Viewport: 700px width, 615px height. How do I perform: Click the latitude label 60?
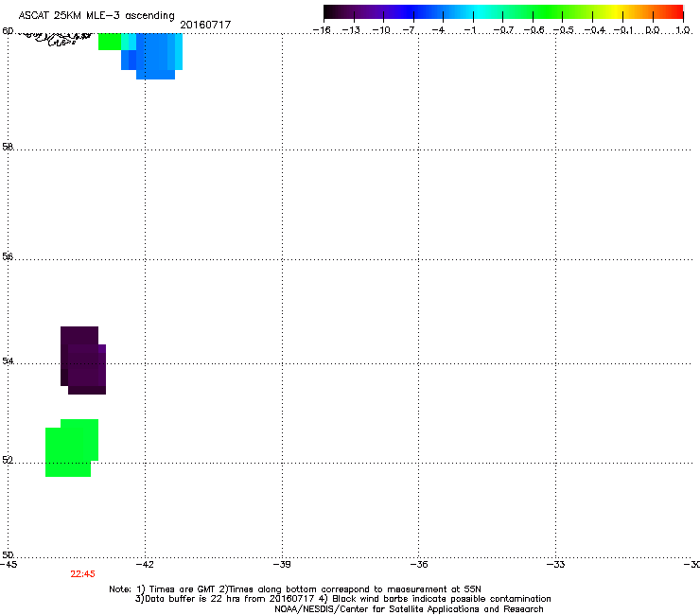(8, 31)
